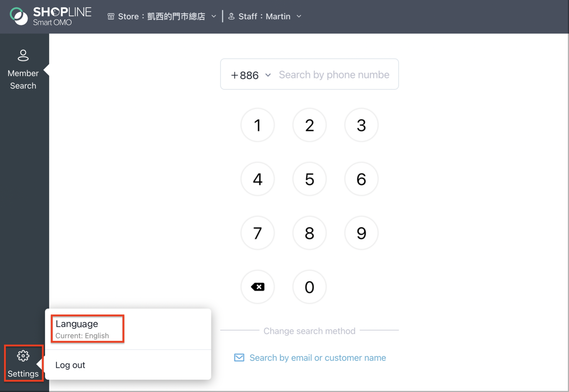Click the store building icon
The image size is (569, 392).
111,16
